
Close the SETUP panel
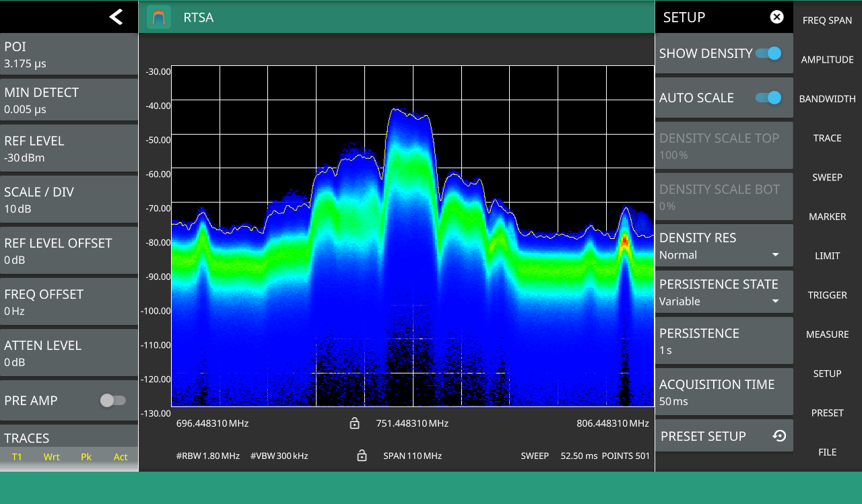coord(777,17)
